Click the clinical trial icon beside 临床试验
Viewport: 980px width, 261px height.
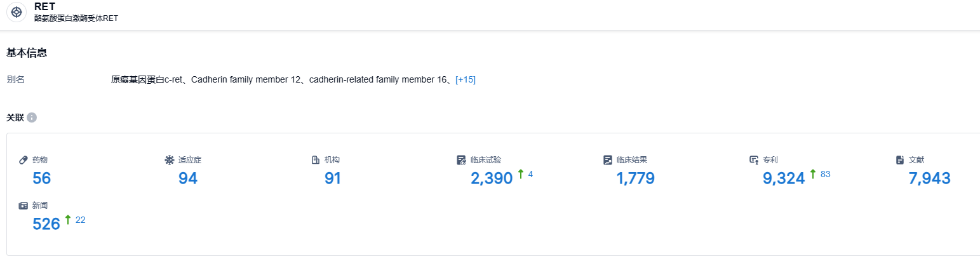click(462, 160)
